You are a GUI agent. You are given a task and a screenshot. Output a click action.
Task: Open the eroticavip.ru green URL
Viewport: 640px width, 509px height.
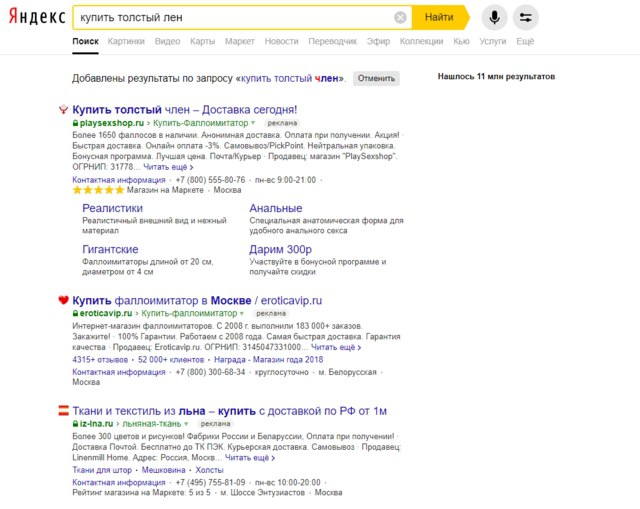[x=106, y=313]
